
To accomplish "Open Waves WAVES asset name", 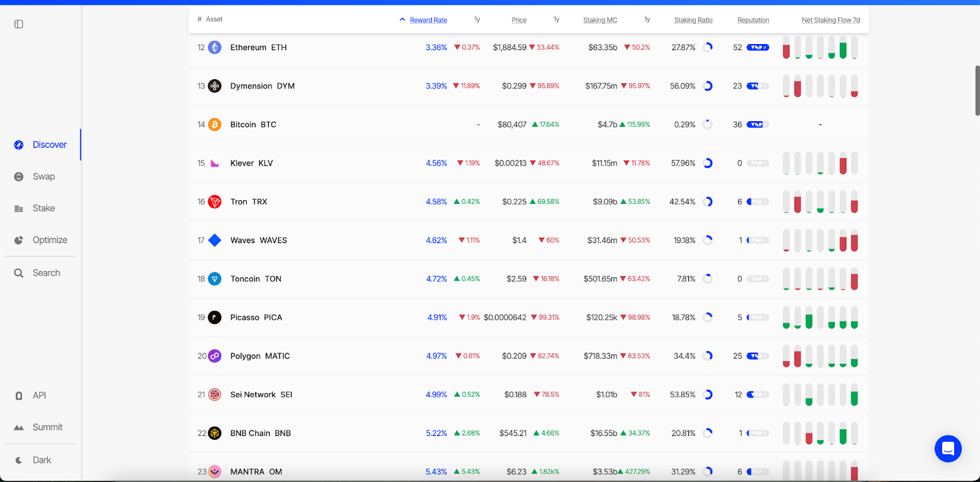I will (x=258, y=240).
